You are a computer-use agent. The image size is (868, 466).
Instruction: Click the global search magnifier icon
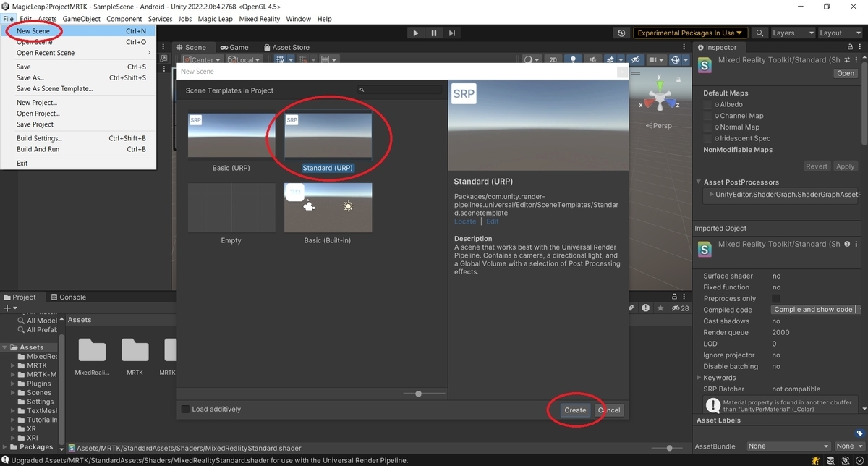tap(759, 33)
